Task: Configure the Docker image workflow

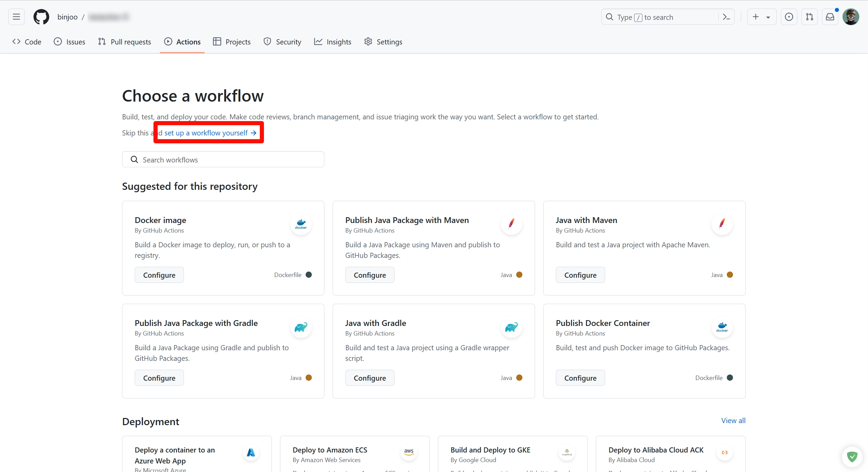Action: coord(159,275)
